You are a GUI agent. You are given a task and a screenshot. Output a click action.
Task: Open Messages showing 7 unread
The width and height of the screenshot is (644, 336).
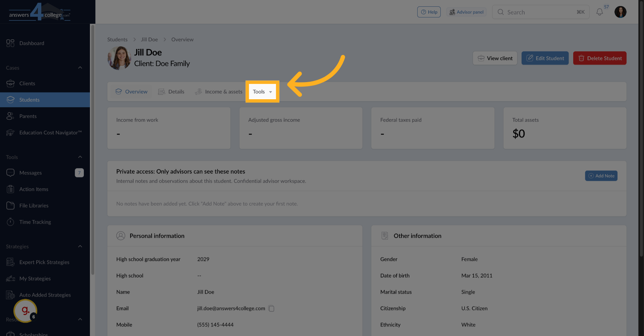click(x=30, y=173)
